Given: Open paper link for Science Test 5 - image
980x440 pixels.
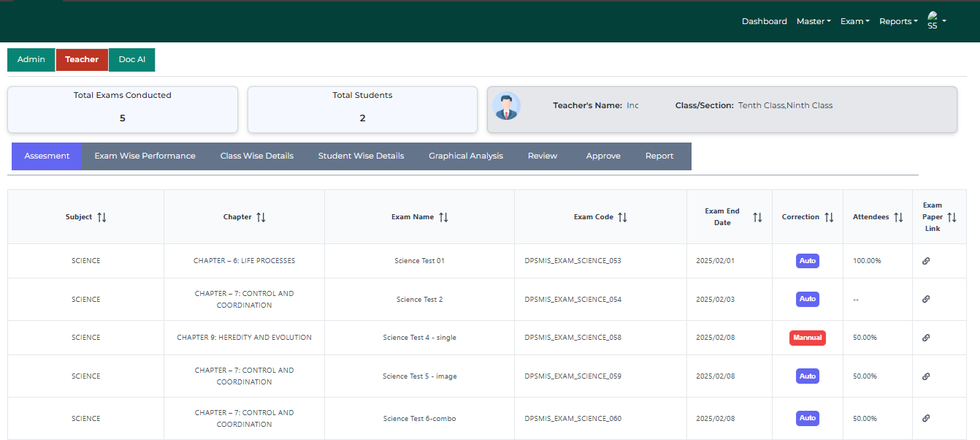Looking at the screenshot, I should pyautogui.click(x=926, y=376).
